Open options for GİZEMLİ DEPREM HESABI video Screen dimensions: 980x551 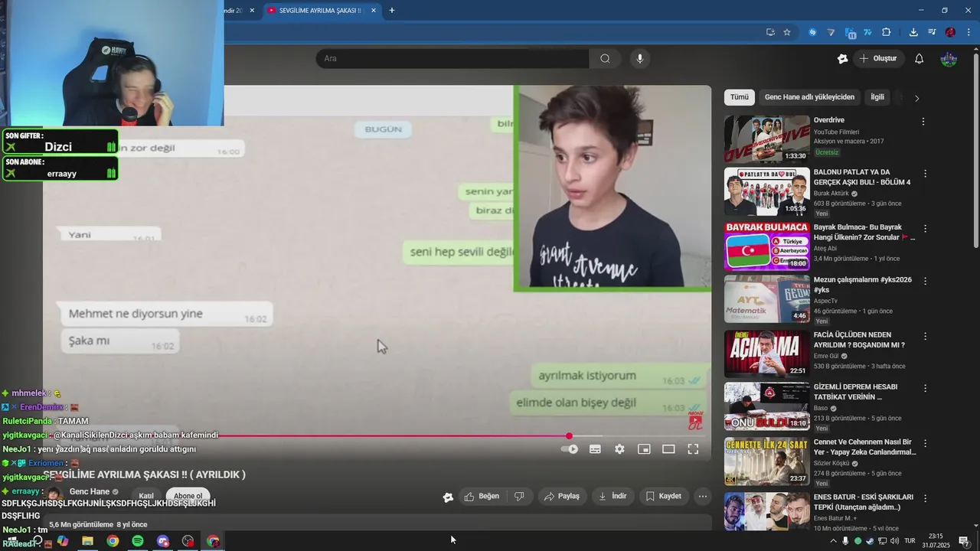pyautogui.click(x=925, y=388)
